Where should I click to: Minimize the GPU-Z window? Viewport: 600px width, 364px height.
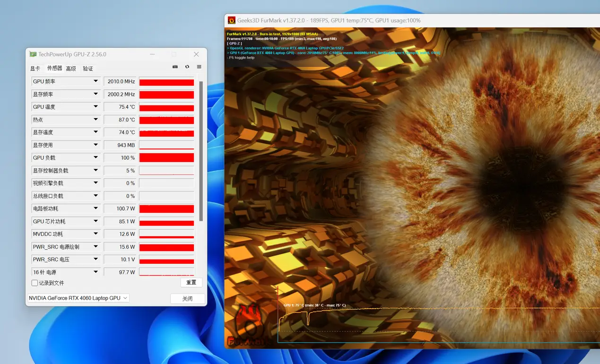click(152, 54)
